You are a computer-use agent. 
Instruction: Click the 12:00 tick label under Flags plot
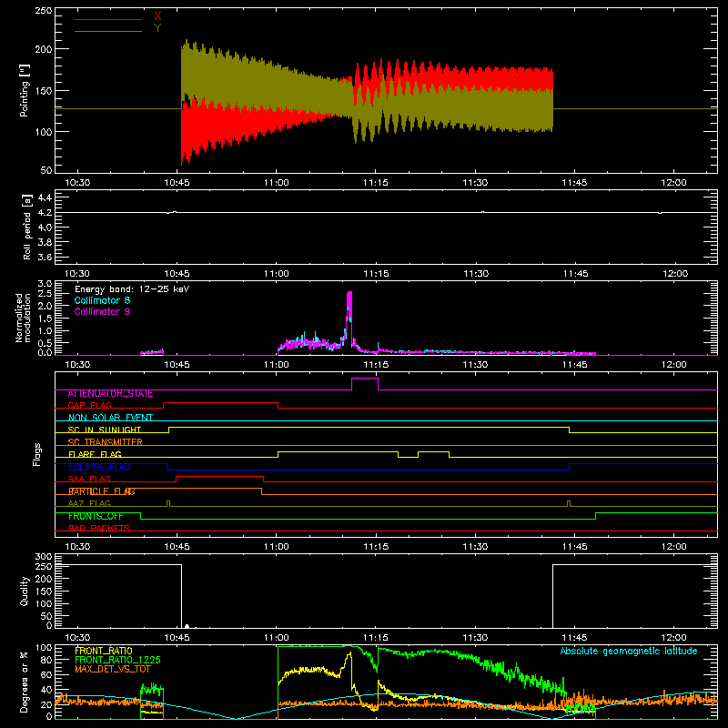click(x=673, y=547)
